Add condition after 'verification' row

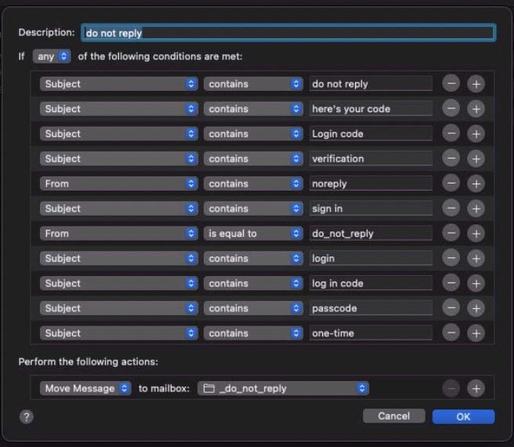tap(476, 159)
